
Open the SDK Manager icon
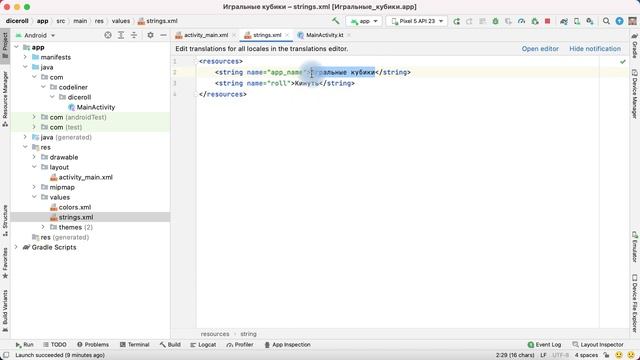pos(590,21)
